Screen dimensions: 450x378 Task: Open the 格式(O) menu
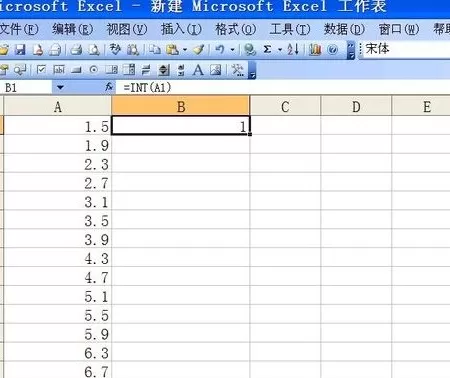tap(236, 29)
